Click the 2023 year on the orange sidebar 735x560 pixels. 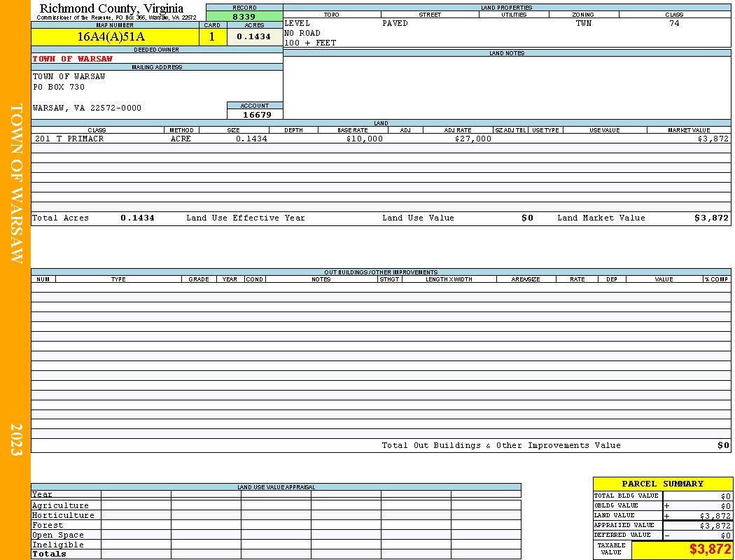[x=16, y=440]
